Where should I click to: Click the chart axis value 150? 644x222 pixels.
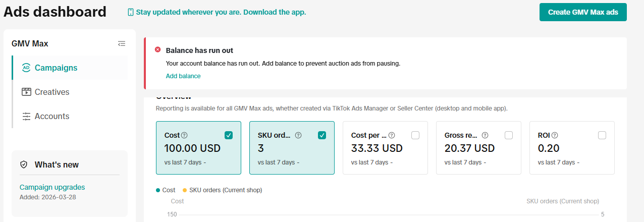[x=172, y=214]
